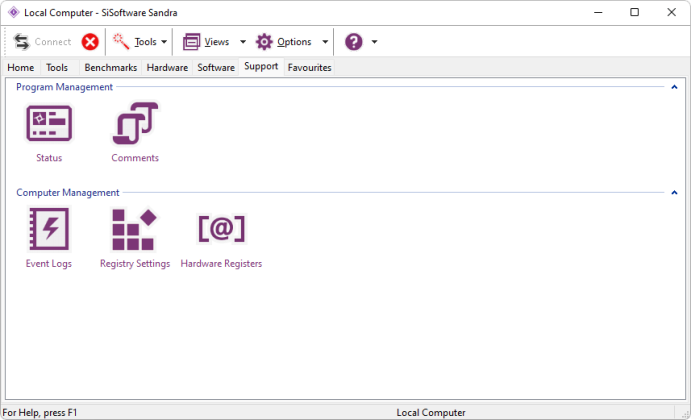Switch to the Hardware tab
Screen dimensions: 691x420
click(x=167, y=67)
